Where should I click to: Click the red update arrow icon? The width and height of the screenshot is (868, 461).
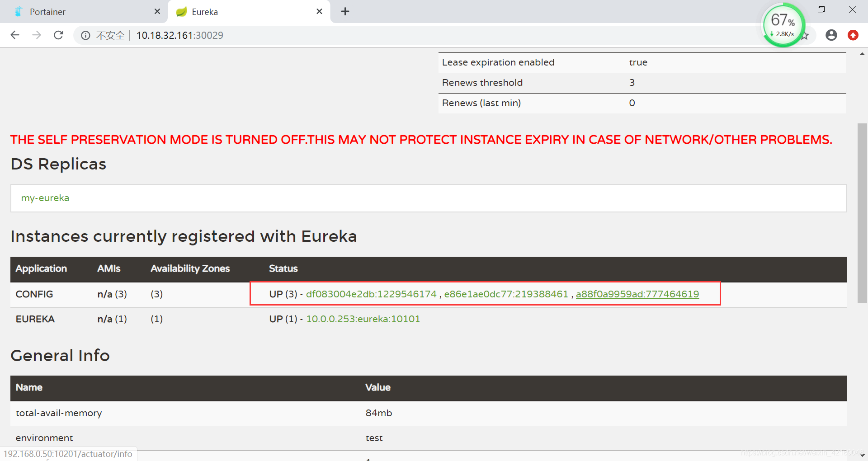pos(853,35)
